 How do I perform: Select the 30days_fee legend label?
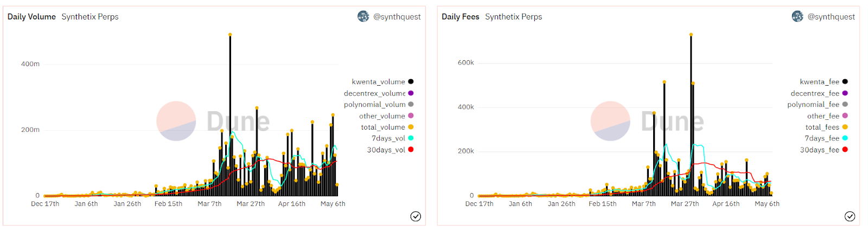[x=820, y=150]
